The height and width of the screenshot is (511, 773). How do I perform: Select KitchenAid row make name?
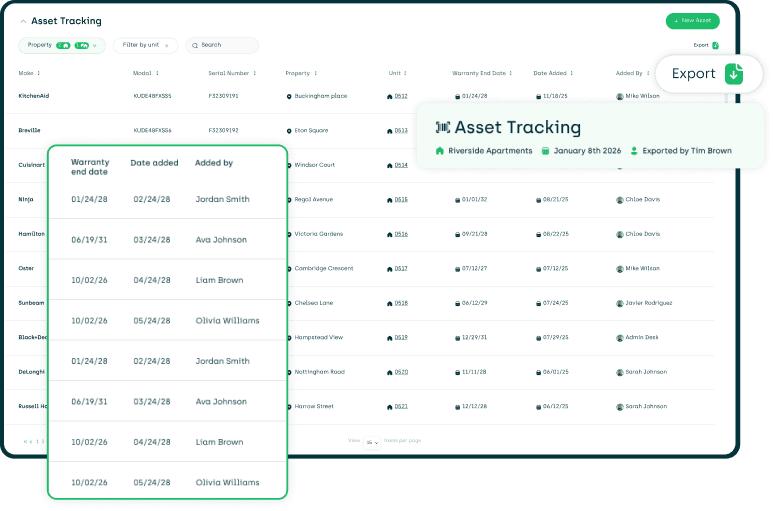tap(34, 96)
